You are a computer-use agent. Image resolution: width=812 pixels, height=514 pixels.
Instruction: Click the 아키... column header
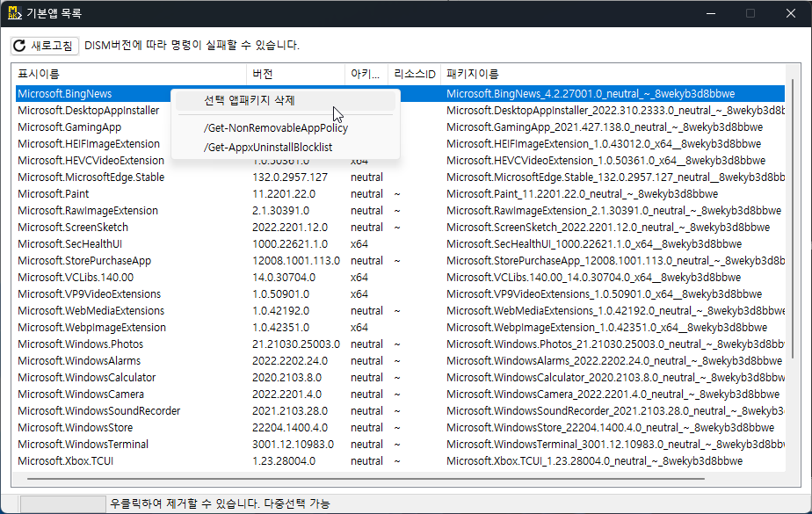tap(366, 74)
